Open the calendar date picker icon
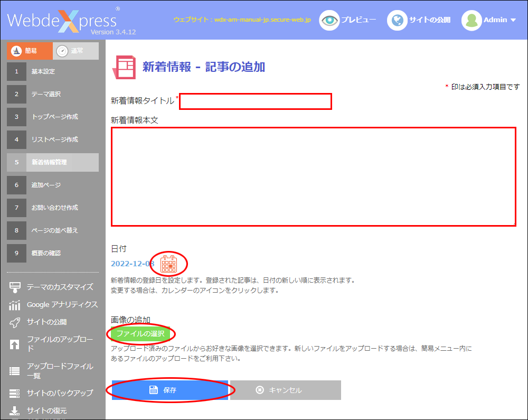528x420 pixels. coord(169,264)
